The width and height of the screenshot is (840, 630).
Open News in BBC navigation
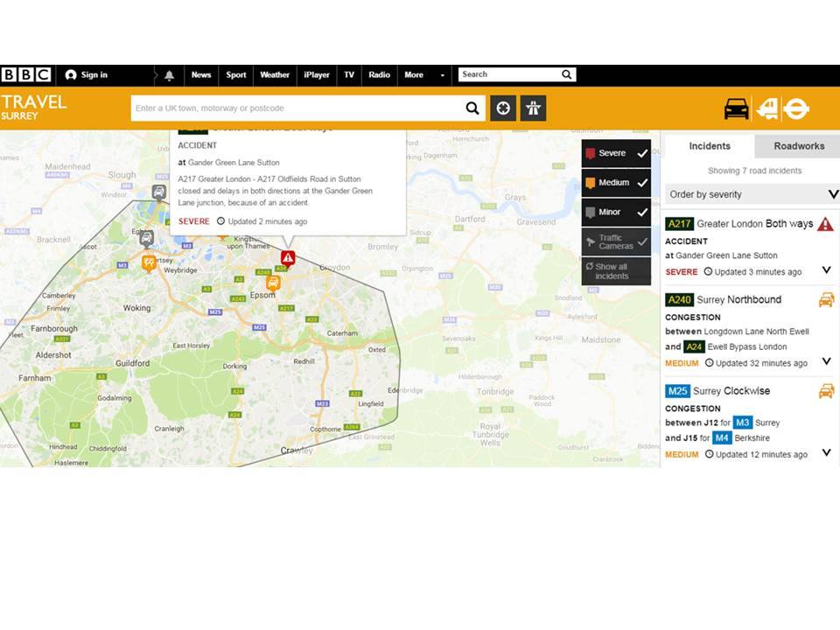[201, 75]
